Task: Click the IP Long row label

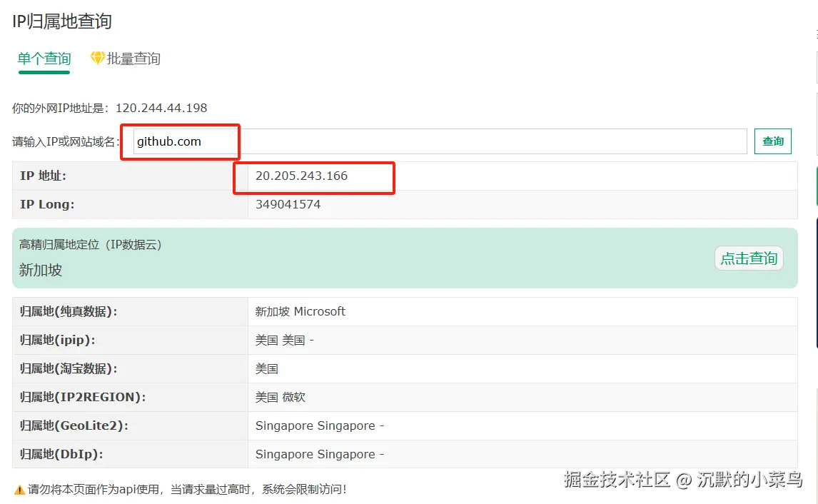Action: [47, 204]
